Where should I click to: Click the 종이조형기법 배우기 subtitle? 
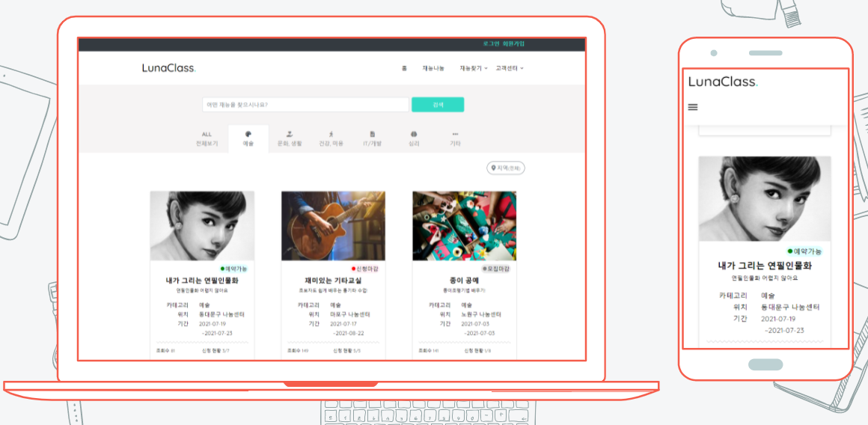coord(465,290)
